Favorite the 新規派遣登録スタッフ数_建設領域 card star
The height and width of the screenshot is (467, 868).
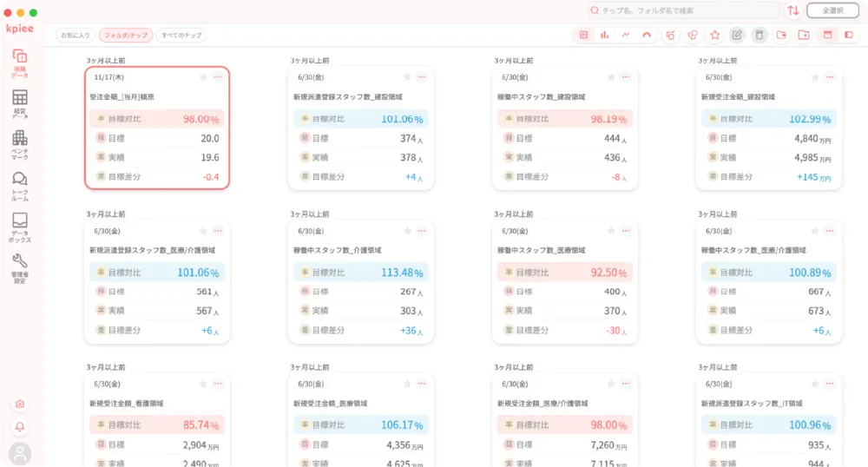407,77
